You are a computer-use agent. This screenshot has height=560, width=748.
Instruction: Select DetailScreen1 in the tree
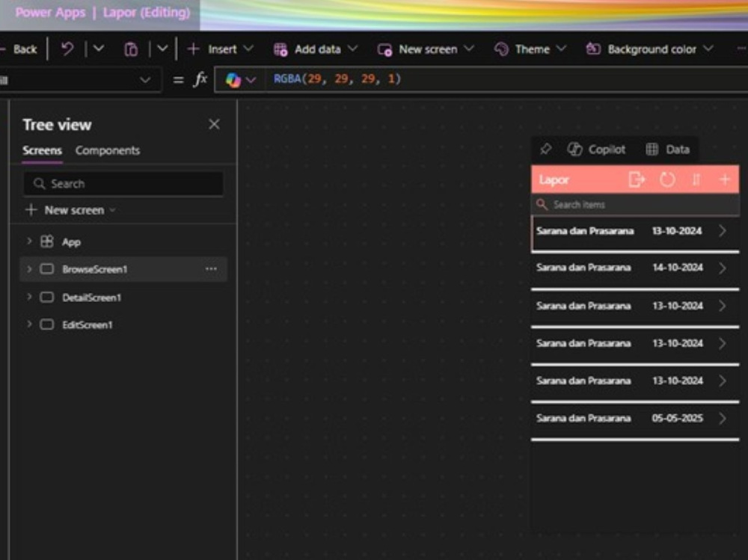pos(91,298)
